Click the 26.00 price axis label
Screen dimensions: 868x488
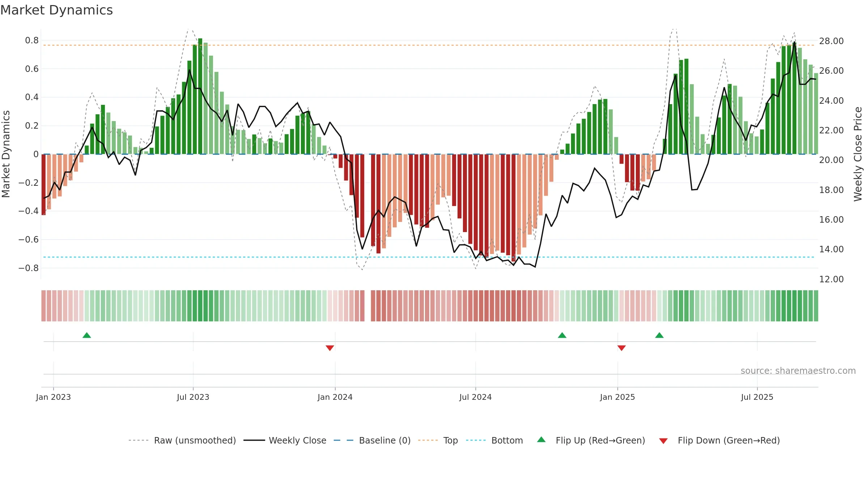point(831,70)
